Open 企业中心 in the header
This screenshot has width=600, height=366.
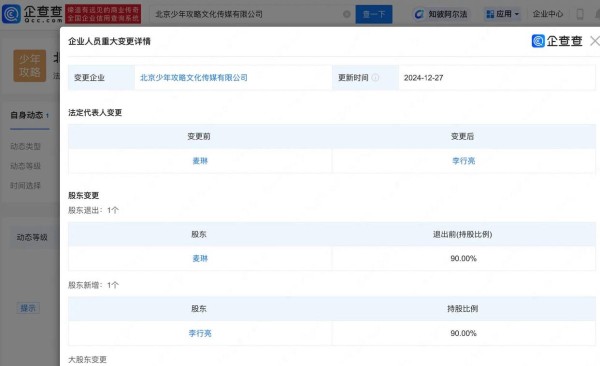point(548,14)
